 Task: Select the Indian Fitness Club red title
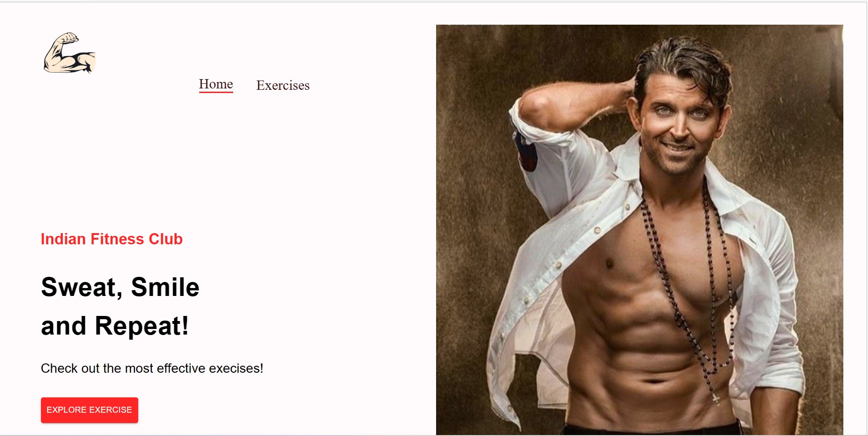pos(112,239)
